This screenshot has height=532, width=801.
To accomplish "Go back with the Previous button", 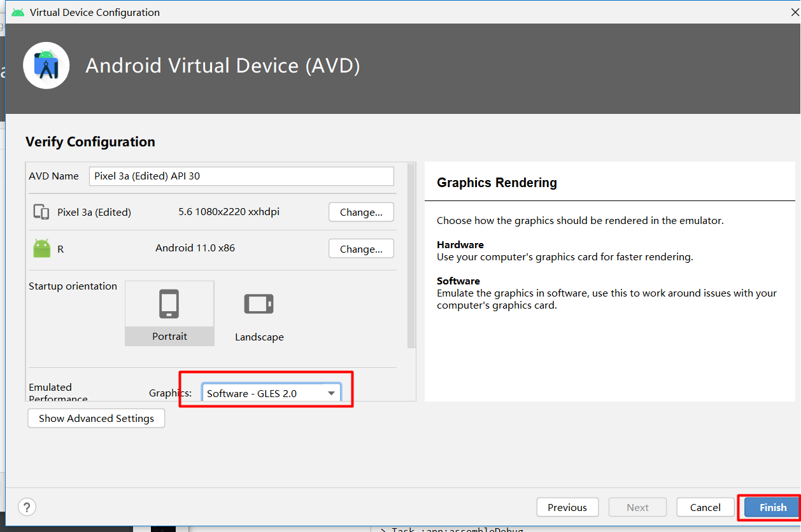I will (x=567, y=507).
